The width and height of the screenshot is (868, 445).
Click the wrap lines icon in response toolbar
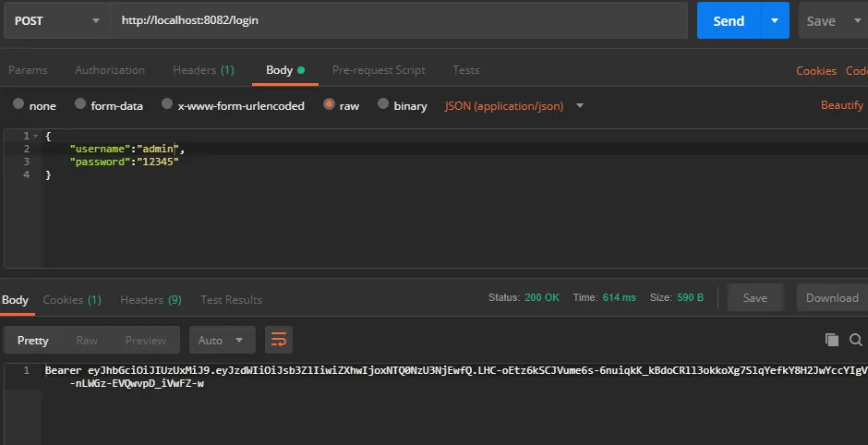279,340
